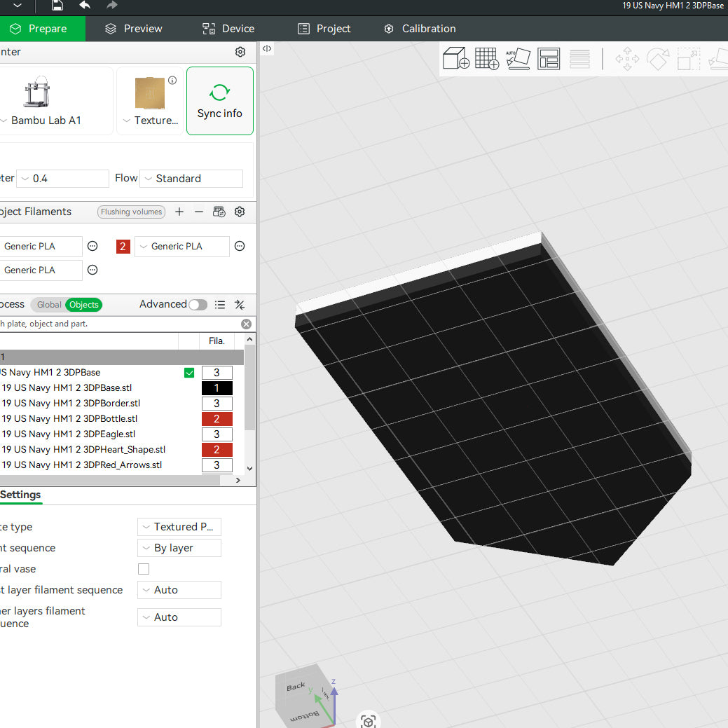This screenshot has width=728, height=728.
Task: Click the Sync info button
Action: (x=219, y=101)
